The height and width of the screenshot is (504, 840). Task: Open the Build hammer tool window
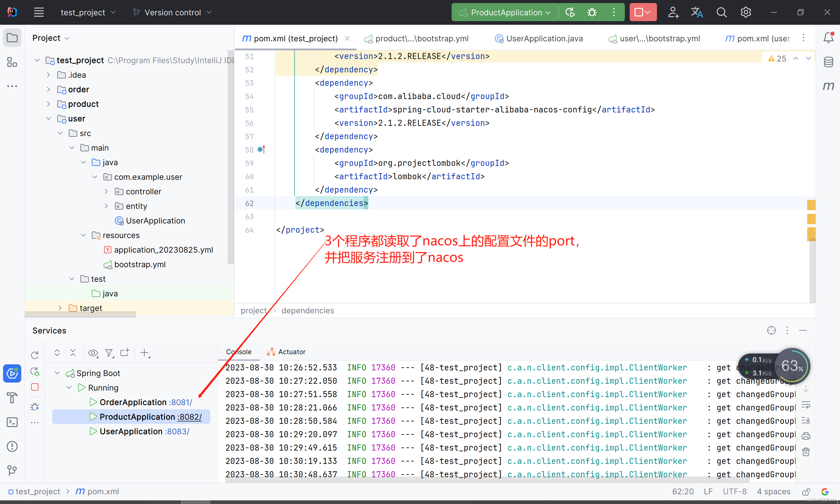coord(12,398)
